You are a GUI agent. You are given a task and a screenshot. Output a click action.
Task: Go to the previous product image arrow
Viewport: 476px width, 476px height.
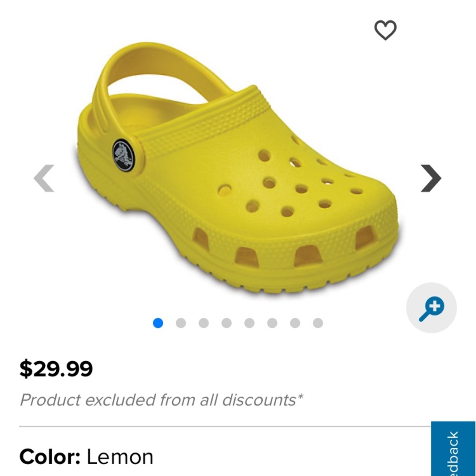[x=44, y=178]
